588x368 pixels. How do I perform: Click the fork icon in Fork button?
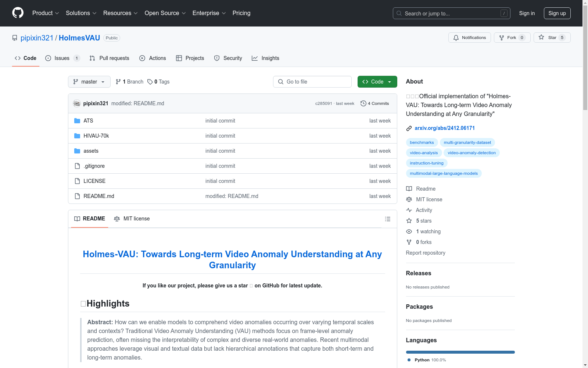502,38
